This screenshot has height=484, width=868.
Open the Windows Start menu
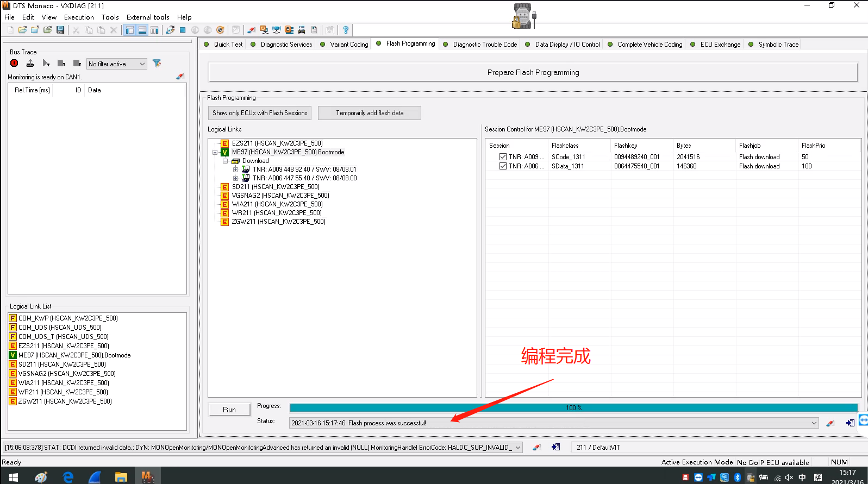pos(14,477)
